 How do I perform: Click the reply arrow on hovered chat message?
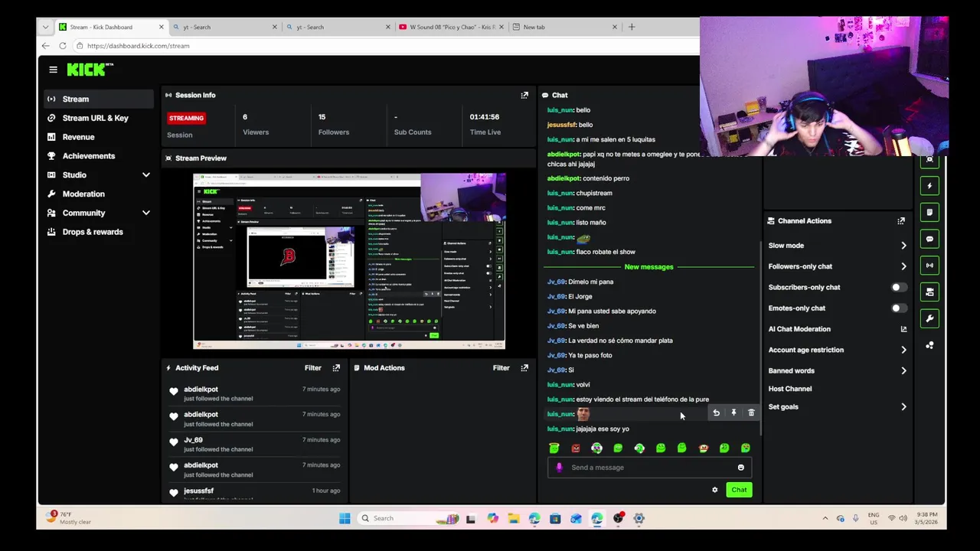pyautogui.click(x=716, y=413)
